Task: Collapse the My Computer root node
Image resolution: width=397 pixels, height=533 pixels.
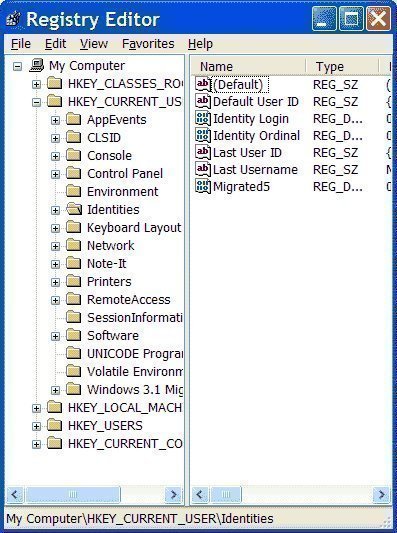Action: pyautogui.click(x=17, y=66)
